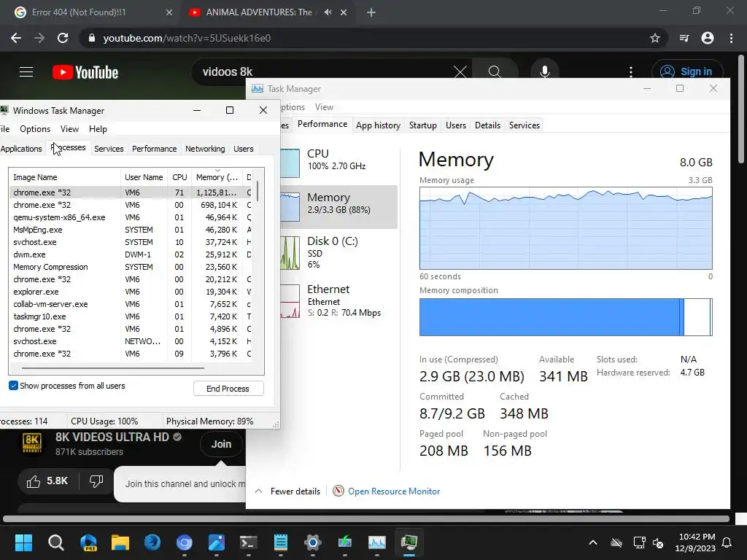747x560 pixels.
Task: Open the Windows Start menu
Action: point(23,542)
